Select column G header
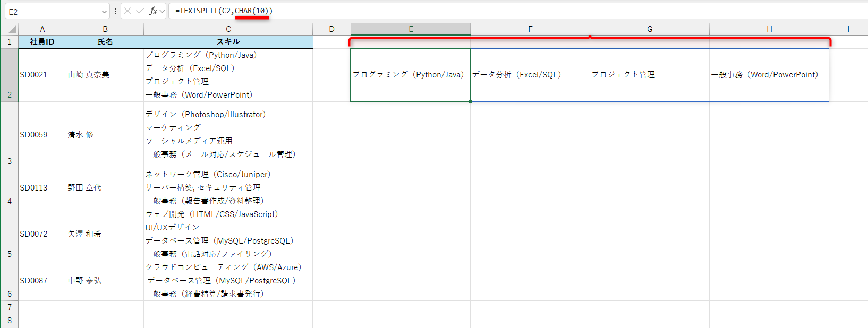Image resolution: width=868 pixels, height=328 pixels. (x=650, y=29)
